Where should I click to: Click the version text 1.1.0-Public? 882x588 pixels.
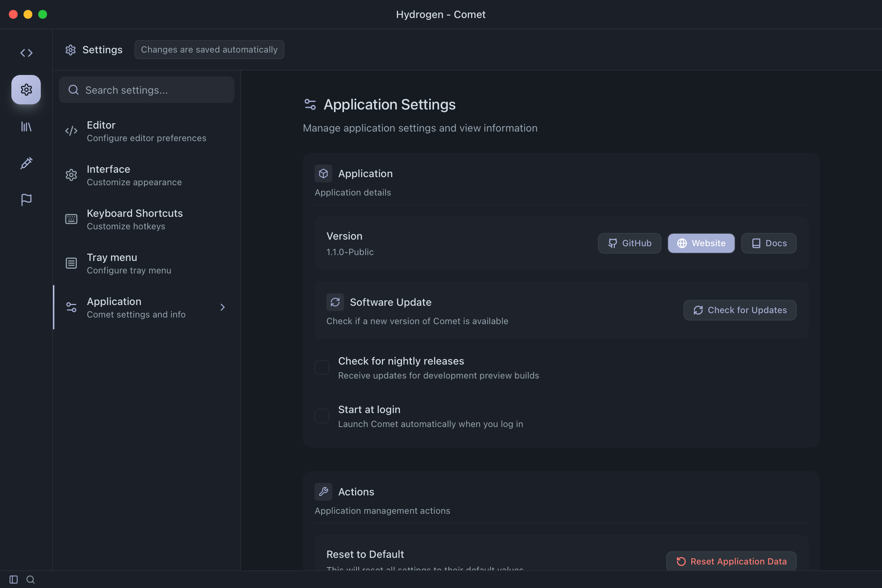(350, 252)
